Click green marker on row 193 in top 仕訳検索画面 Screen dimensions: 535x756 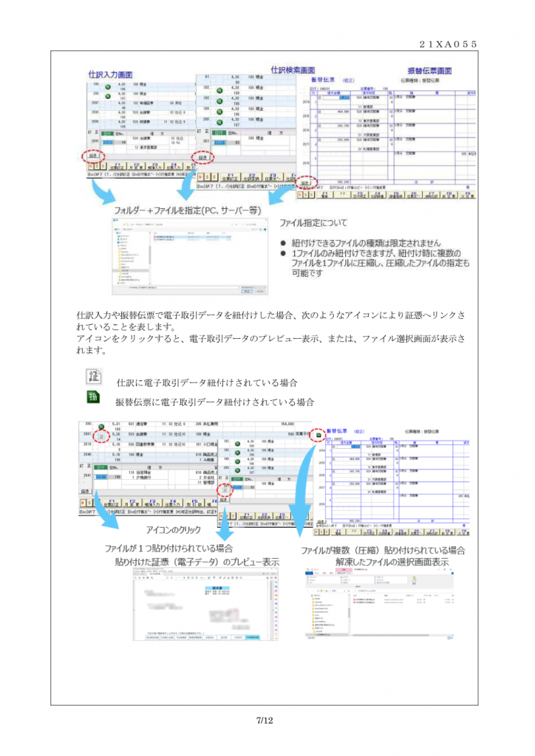tap(219, 100)
